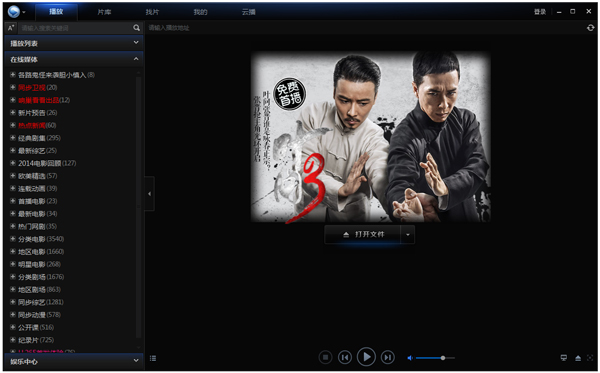
Task: Click the 登录 login link
Action: [540, 12]
